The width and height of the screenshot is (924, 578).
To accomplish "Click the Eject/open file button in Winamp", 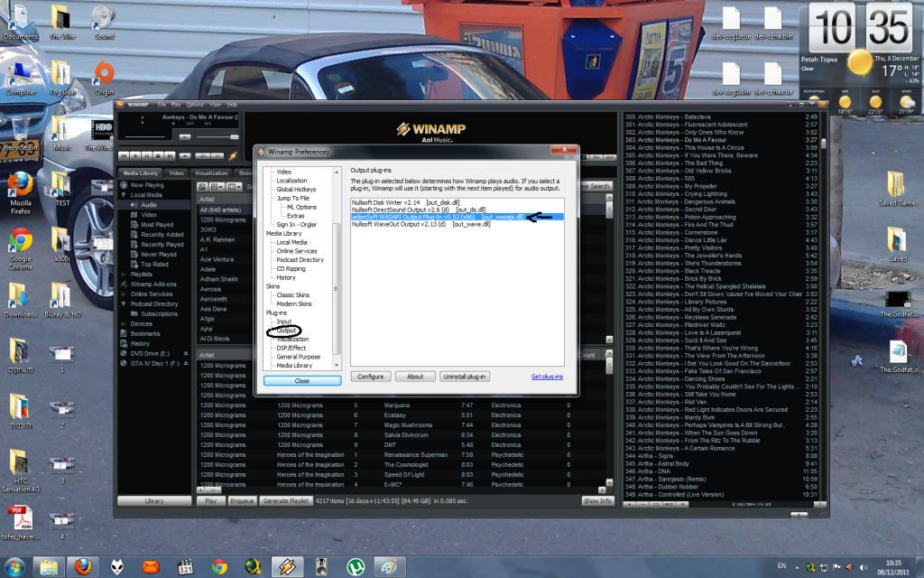I will (x=185, y=155).
